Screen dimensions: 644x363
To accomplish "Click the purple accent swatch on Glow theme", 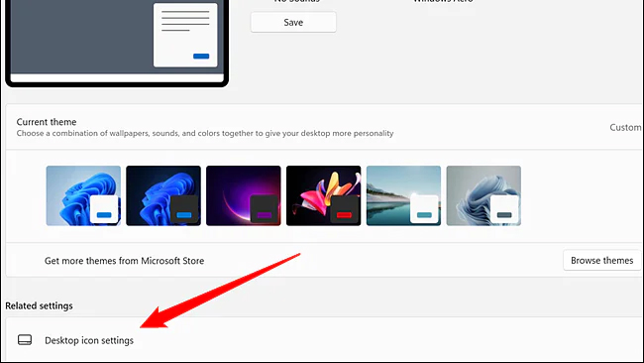I will pos(265,214).
